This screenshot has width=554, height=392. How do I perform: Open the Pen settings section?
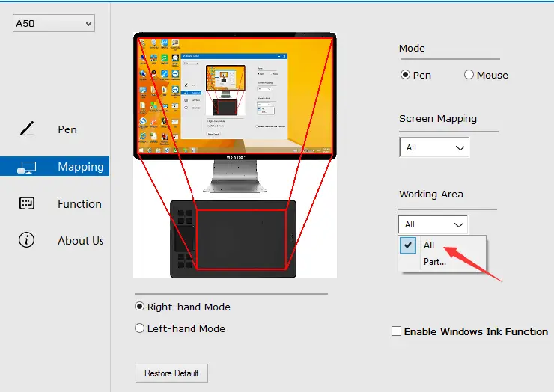pyautogui.click(x=67, y=129)
